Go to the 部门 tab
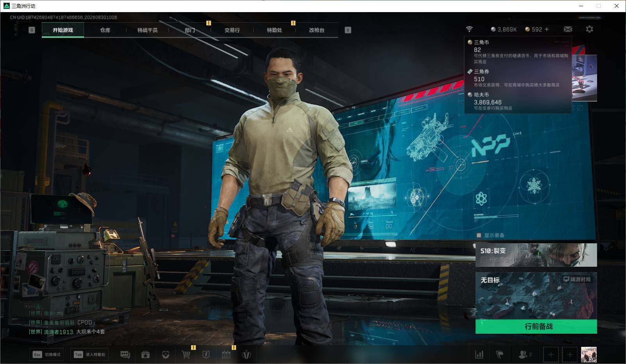626x364 pixels. [190, 30]
